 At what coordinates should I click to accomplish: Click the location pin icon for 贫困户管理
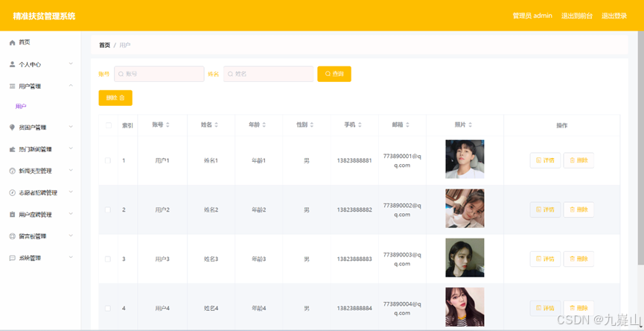(13, 127)
